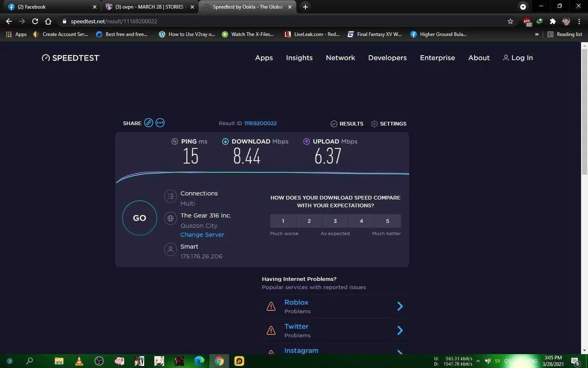Open the About menu item
The height and width of the screenshot is (368, 588).
pyautogui.click(x=479, y=58)
